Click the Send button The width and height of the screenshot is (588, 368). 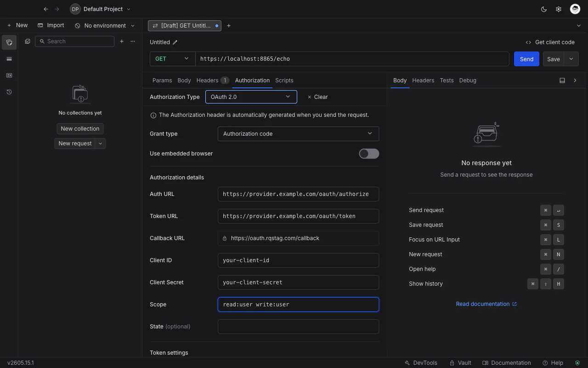(526, 59)
